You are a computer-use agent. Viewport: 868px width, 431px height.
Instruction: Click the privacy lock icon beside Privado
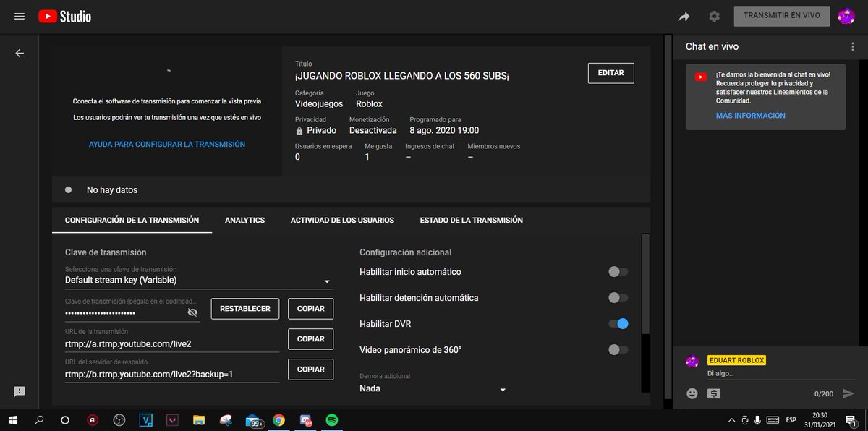click(299, 131)
